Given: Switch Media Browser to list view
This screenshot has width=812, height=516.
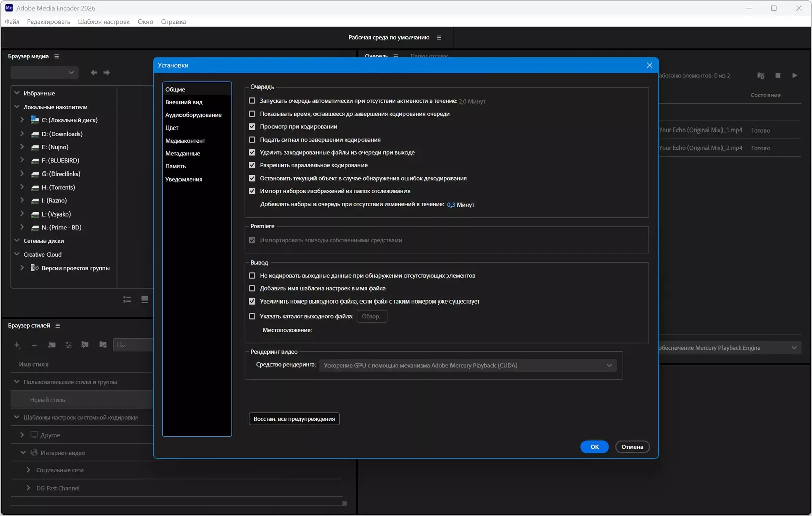Looking at the screenshot, I should coord(127,299).
